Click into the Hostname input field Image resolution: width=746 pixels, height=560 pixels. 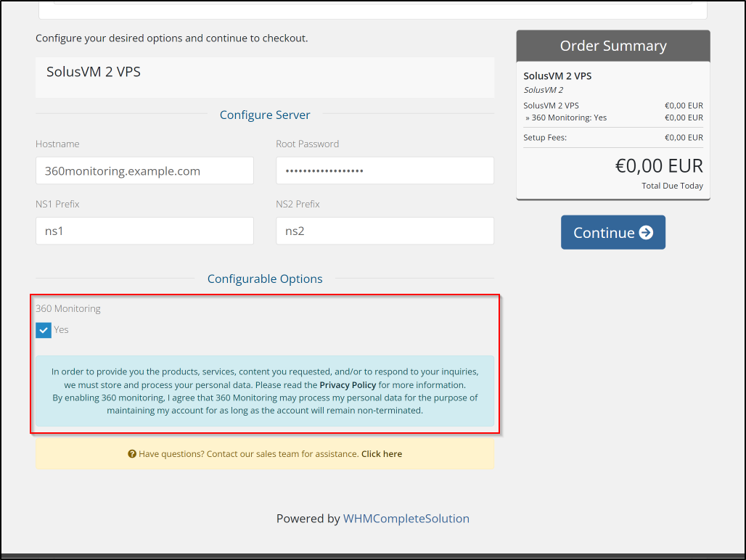coord(144,170)
